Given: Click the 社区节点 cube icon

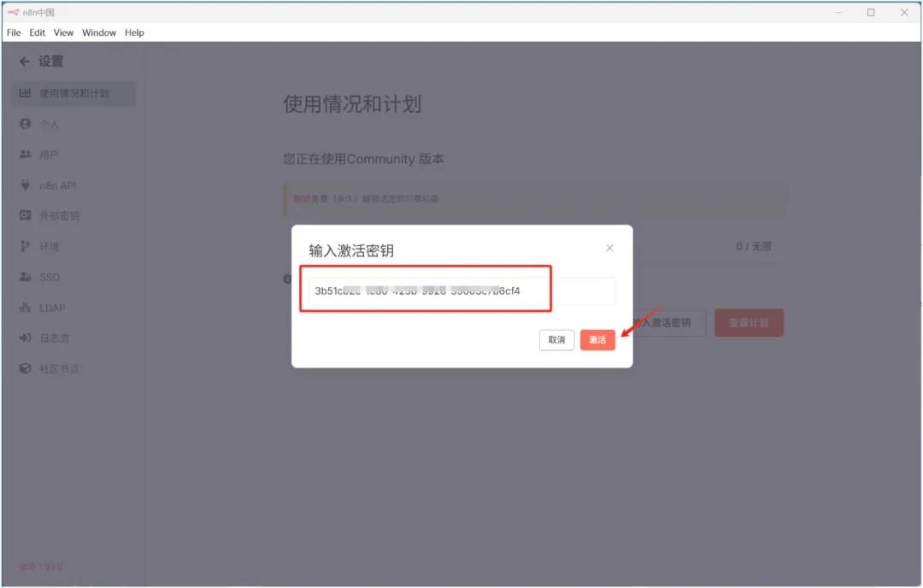Looking at the screenshot, I should [x=26, y=368].
